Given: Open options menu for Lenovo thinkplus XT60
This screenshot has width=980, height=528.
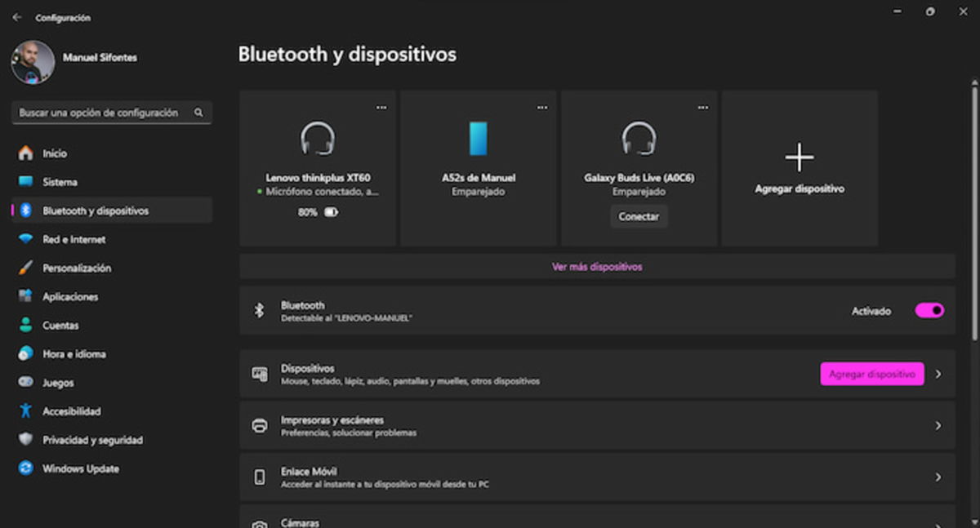Looking at the screenshot, I should [381, 106].
